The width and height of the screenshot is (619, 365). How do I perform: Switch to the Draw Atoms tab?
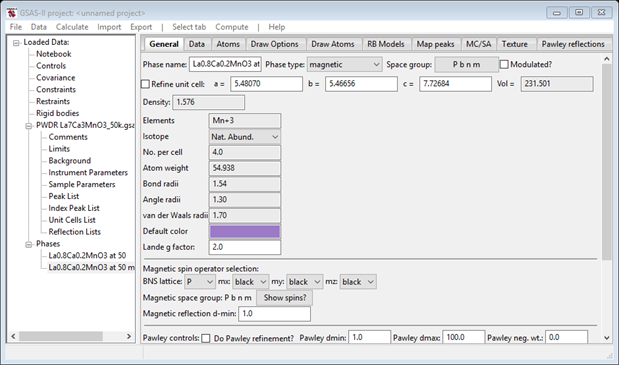pos(333,44)
